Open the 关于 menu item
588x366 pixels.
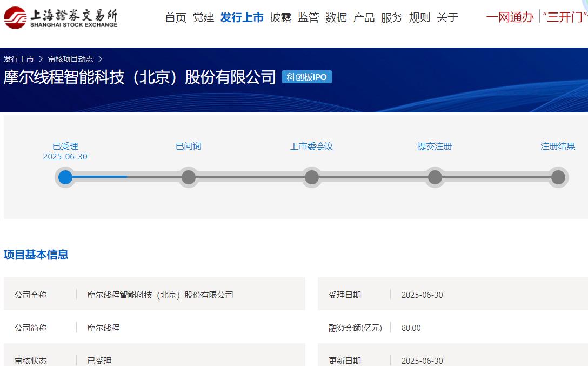pos(447,17)
